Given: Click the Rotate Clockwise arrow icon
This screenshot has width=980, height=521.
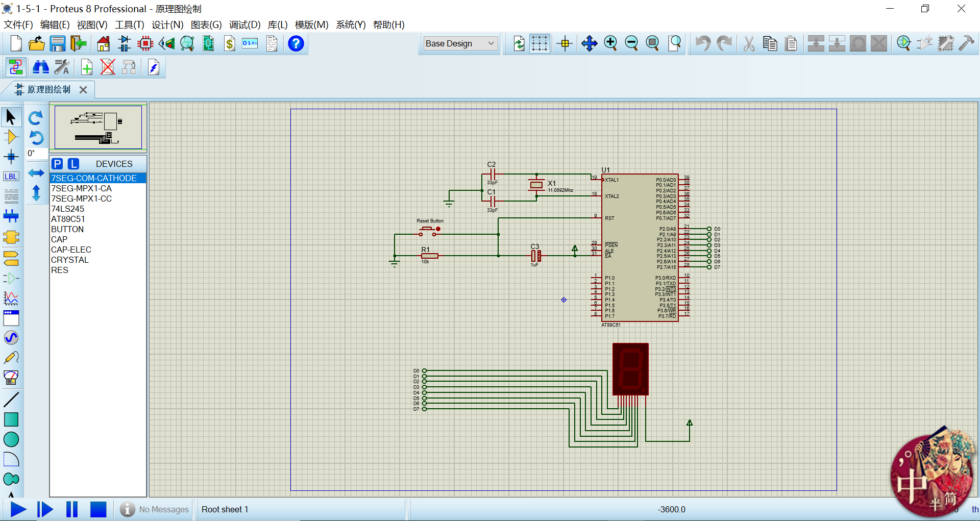Looking at the screenshot, I should [36, 118].
